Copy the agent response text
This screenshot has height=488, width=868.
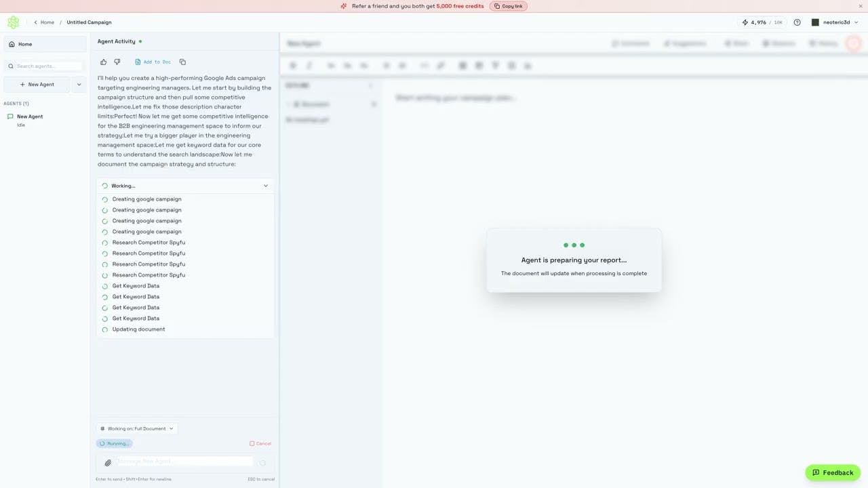tap(182, 62)
